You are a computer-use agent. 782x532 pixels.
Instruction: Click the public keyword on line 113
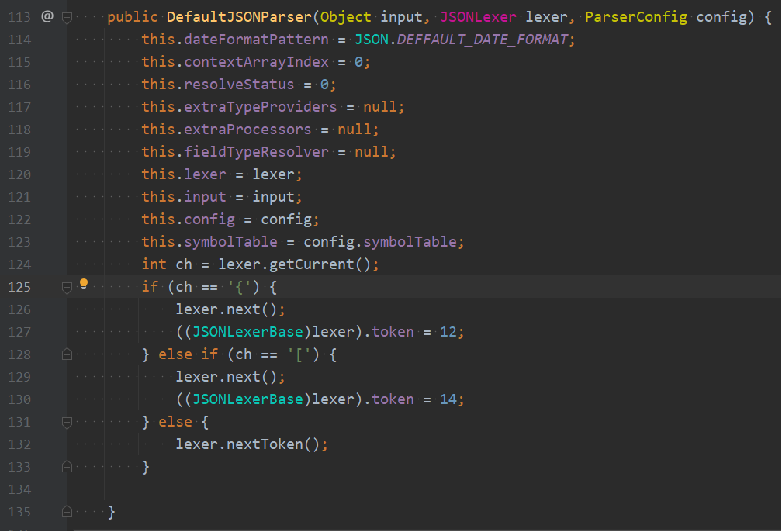point(132,17)
